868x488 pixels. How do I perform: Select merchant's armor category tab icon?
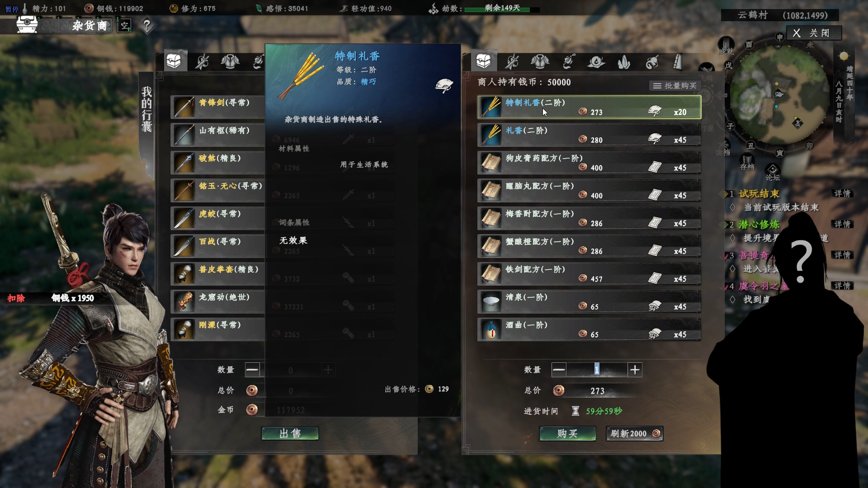pyautogui.click(x=540, y=61)
